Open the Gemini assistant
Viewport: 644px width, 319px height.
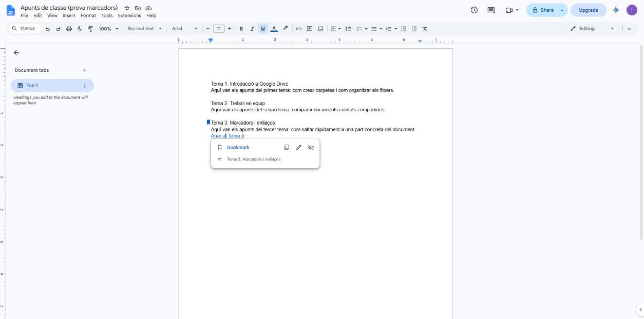616,10
